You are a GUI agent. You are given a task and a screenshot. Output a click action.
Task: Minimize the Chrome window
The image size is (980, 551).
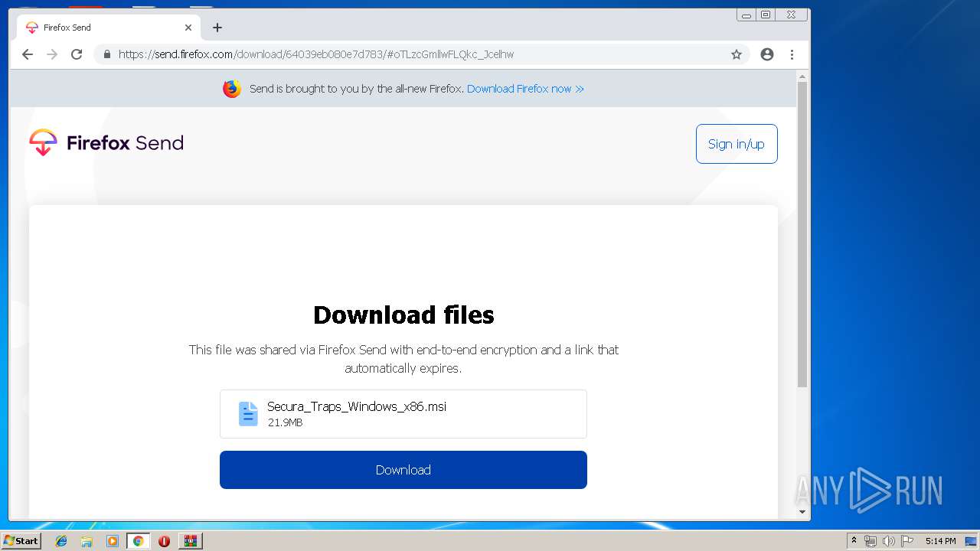coord(746,15)
